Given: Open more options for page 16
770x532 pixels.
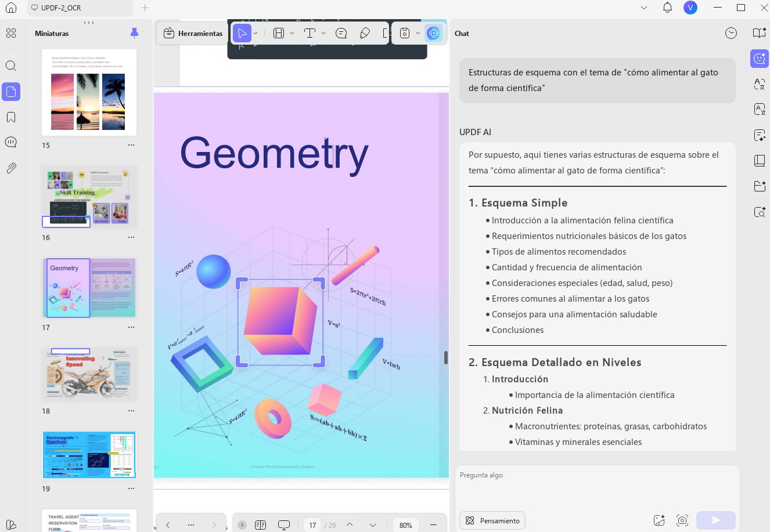Looking at the screenshot, I should [131, 238].
